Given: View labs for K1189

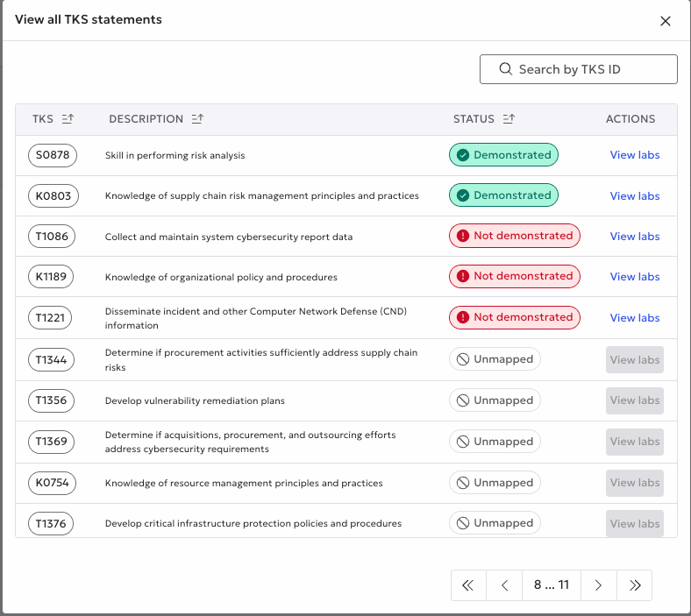Looking at the screenshot, I should 635,277.
